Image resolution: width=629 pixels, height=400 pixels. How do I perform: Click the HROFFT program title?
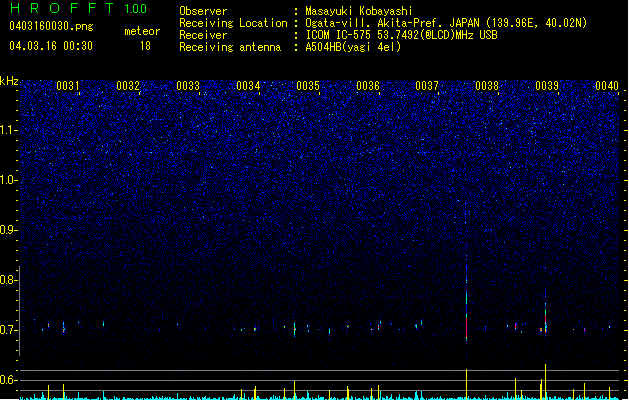[62, 8]
